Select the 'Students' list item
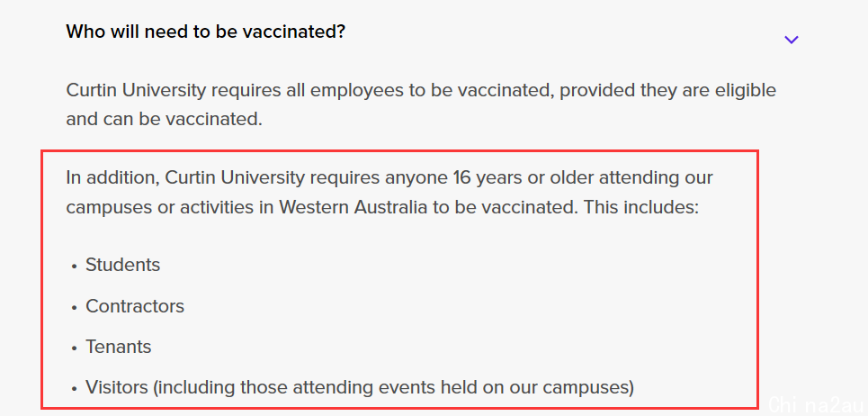The height and width of the screenshot is (416, 868). [x=123, y=265]
